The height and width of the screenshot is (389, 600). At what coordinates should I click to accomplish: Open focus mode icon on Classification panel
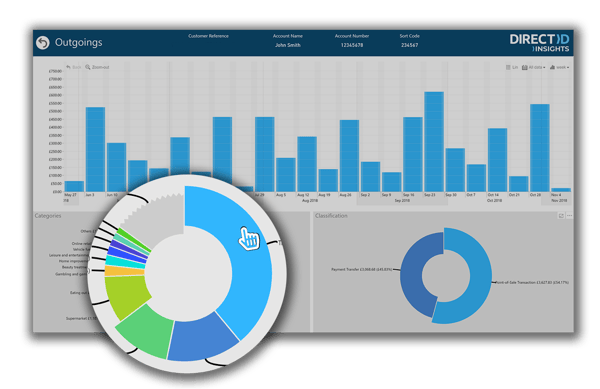[561, 216]
